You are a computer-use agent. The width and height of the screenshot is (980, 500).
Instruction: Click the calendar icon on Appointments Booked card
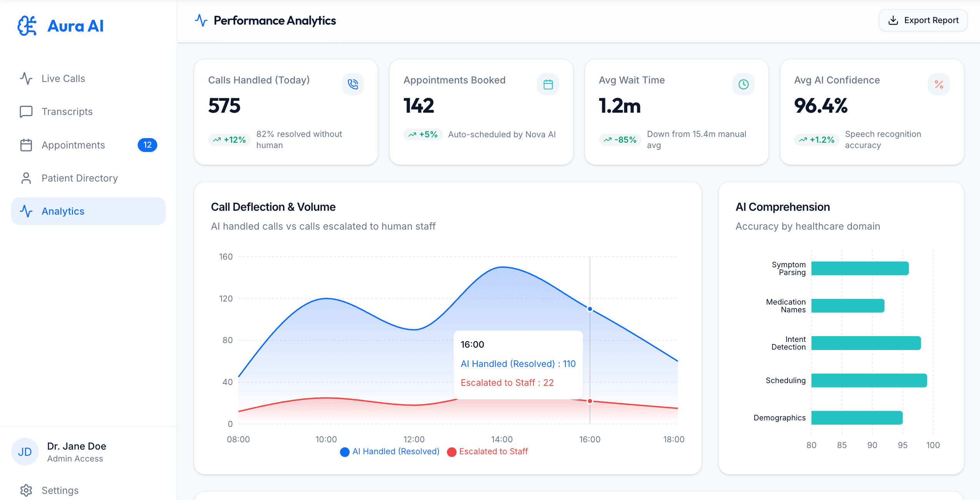548,84
